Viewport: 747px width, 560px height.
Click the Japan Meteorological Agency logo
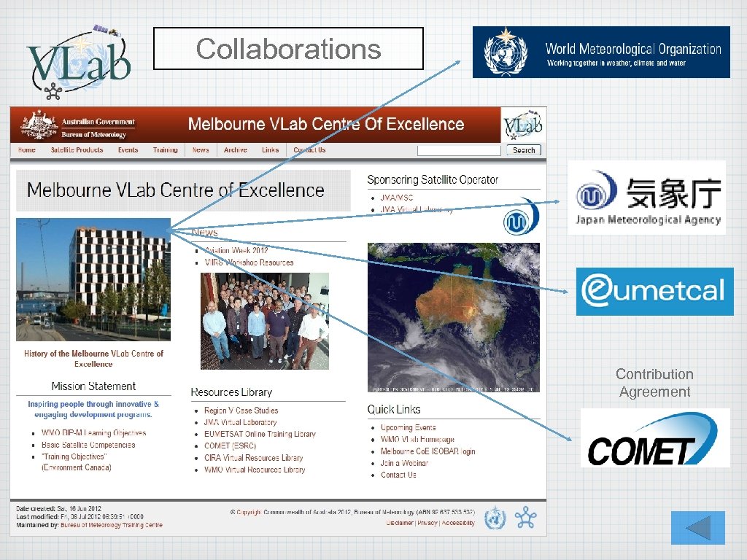point(647,198)
